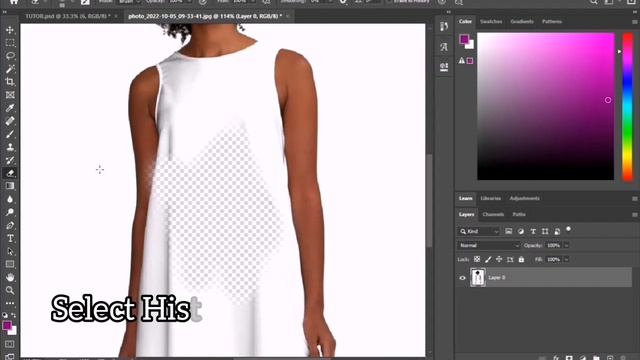Open the Adjustments tab
Screen dimensions: 640x360
pyautogui.click(x=524, y=198)
